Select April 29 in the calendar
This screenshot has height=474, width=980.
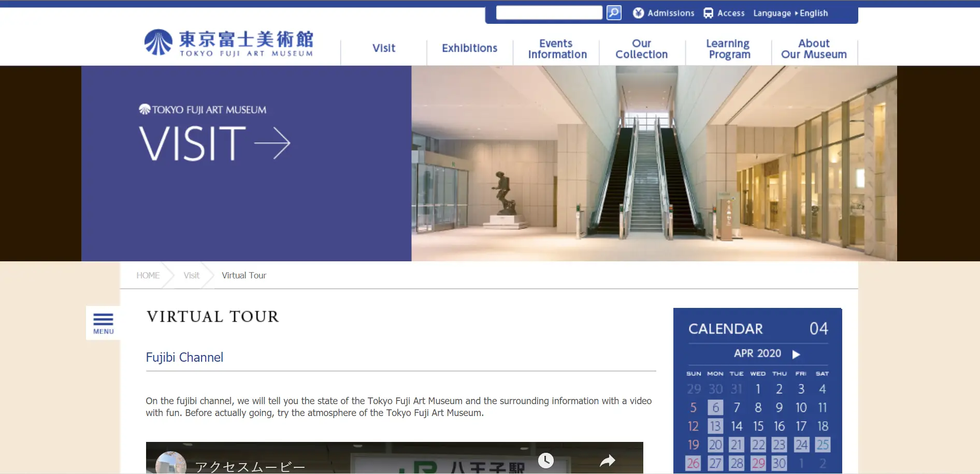[x=758, y=463]
